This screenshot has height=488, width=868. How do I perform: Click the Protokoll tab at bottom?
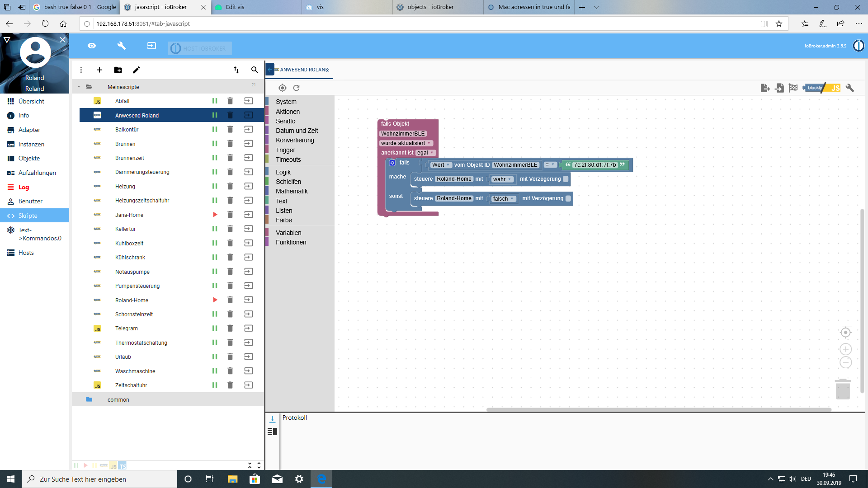(x=294, y=417)
